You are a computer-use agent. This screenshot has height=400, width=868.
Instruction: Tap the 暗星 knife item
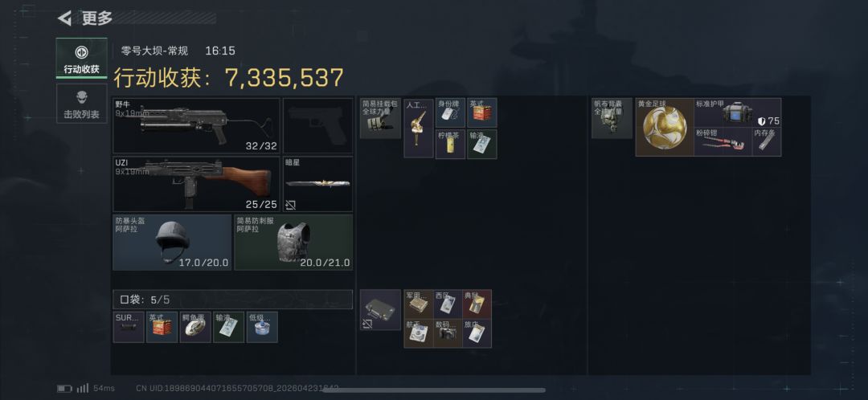pos(317,184)
